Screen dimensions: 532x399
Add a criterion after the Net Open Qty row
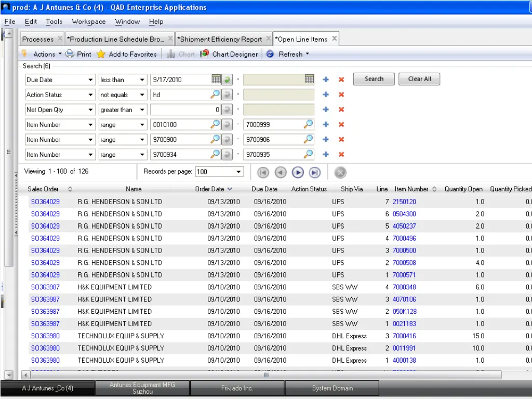coord(326,109)
